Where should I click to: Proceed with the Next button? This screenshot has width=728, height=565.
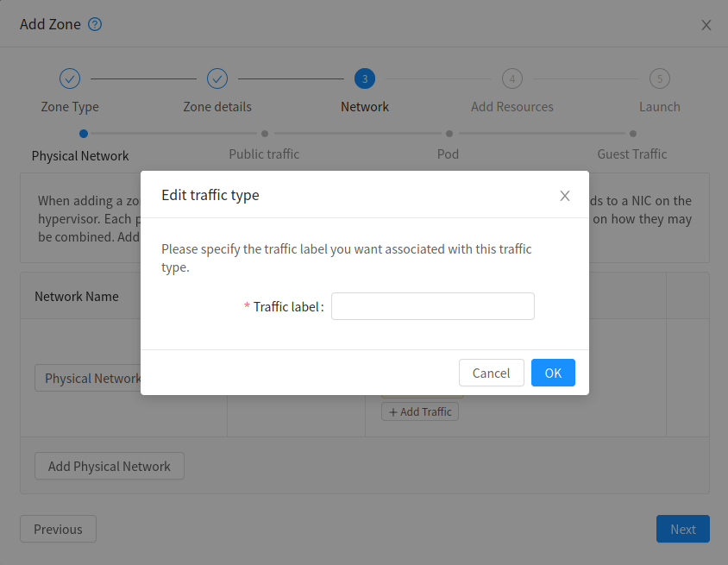(x=682, y=529)
